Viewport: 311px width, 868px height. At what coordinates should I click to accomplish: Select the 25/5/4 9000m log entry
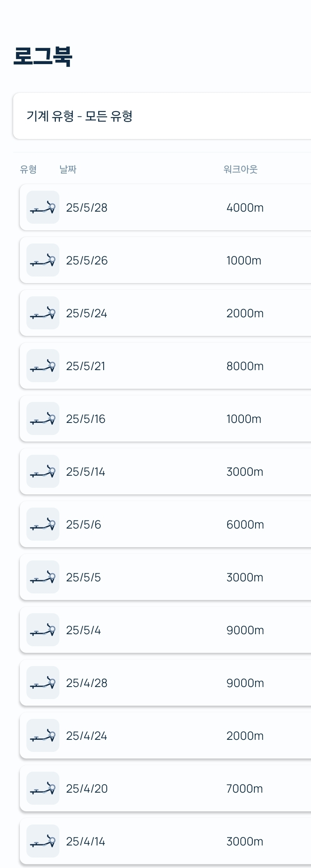click(165, 630)
